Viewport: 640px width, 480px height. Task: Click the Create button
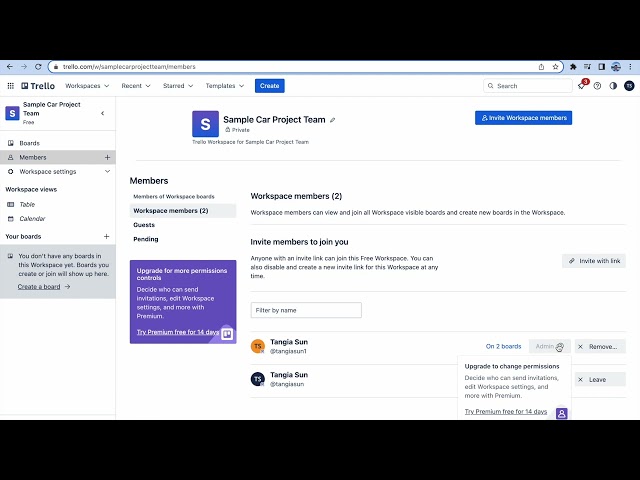point(270,86)
